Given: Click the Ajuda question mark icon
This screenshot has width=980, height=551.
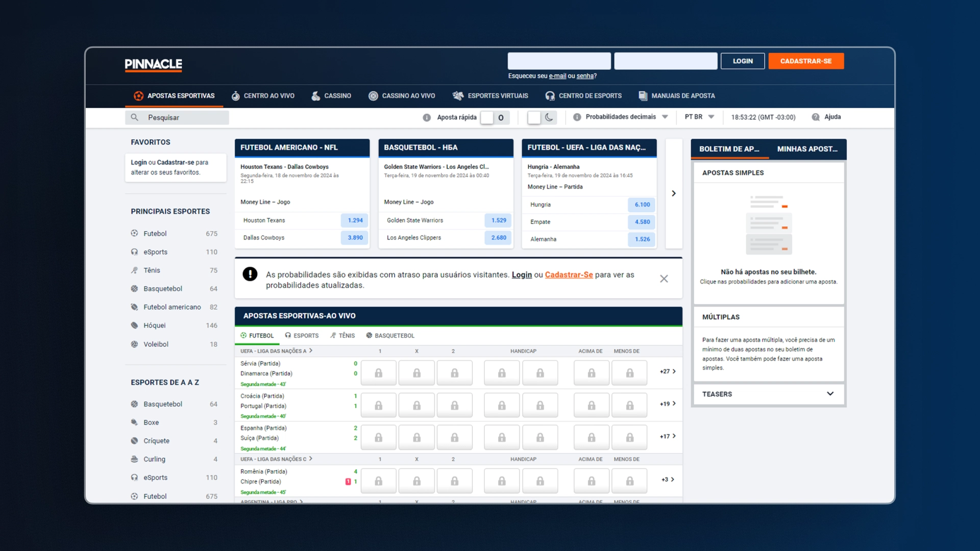Looking at the screenshot, I should [816, 117].
